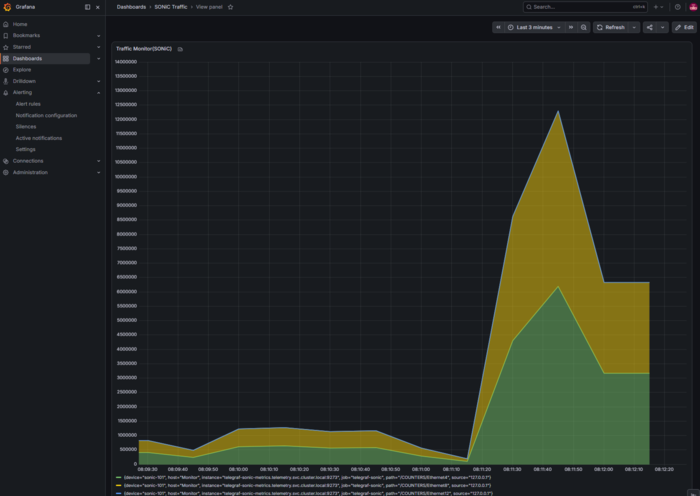The height and width of the screenshot is (496, 700).
Task: Shift the time range backwards
Action: tap(498, 27)
